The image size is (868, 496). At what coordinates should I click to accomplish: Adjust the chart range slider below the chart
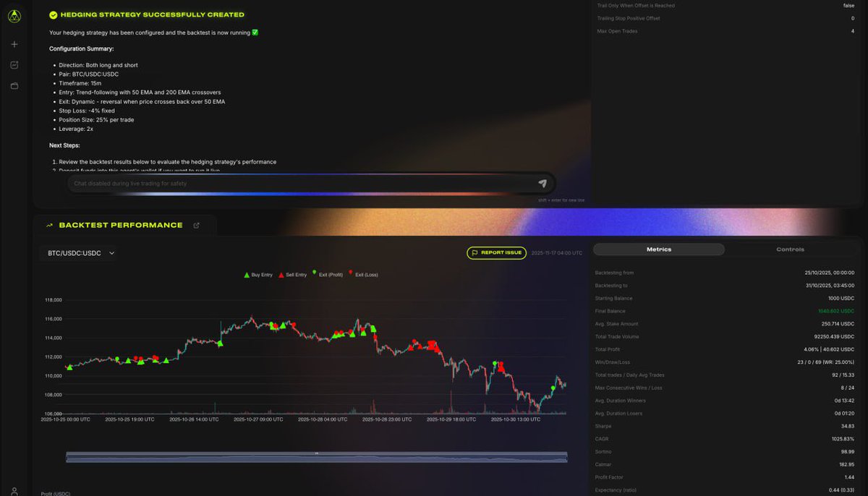(x=316, y=455)
